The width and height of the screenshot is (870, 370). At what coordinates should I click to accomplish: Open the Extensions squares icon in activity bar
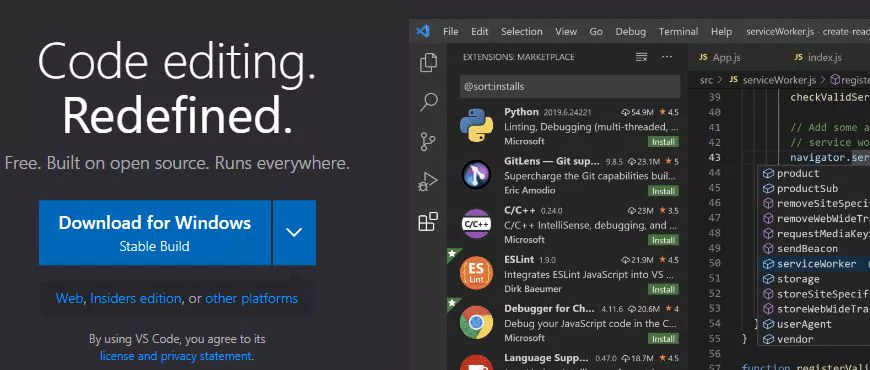tap(428, 221)
